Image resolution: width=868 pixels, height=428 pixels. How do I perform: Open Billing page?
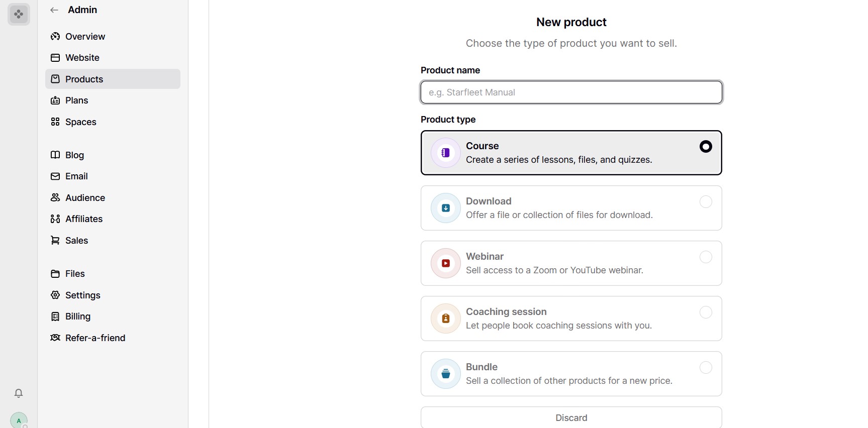click(x=113, y=316)
